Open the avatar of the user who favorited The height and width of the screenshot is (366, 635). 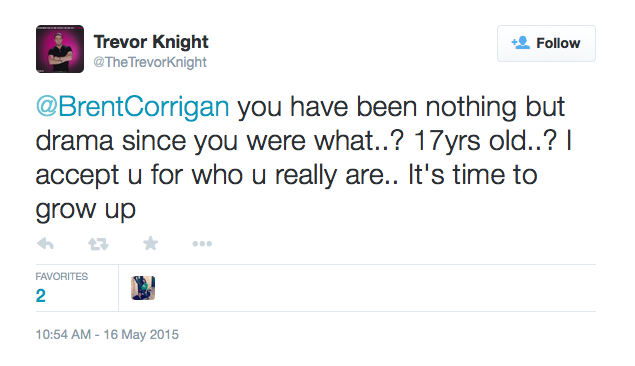pos(143,288)
